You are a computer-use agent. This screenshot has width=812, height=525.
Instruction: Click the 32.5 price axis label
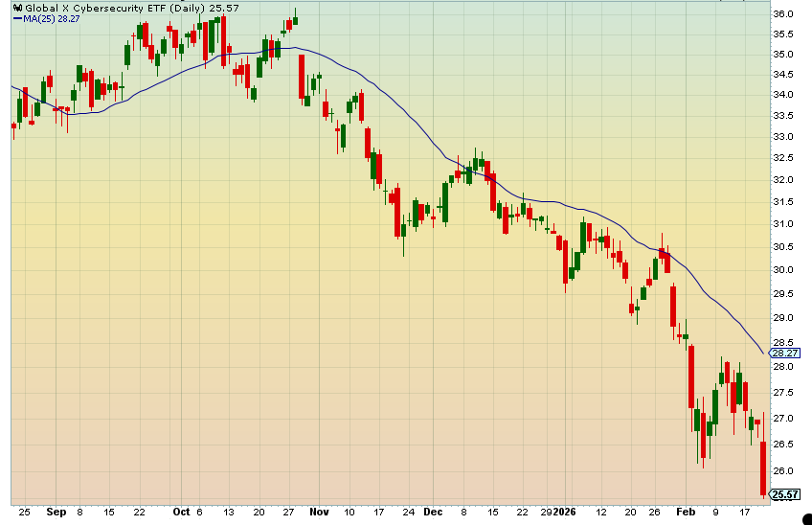pyautogui.click(x=783, y=158)
